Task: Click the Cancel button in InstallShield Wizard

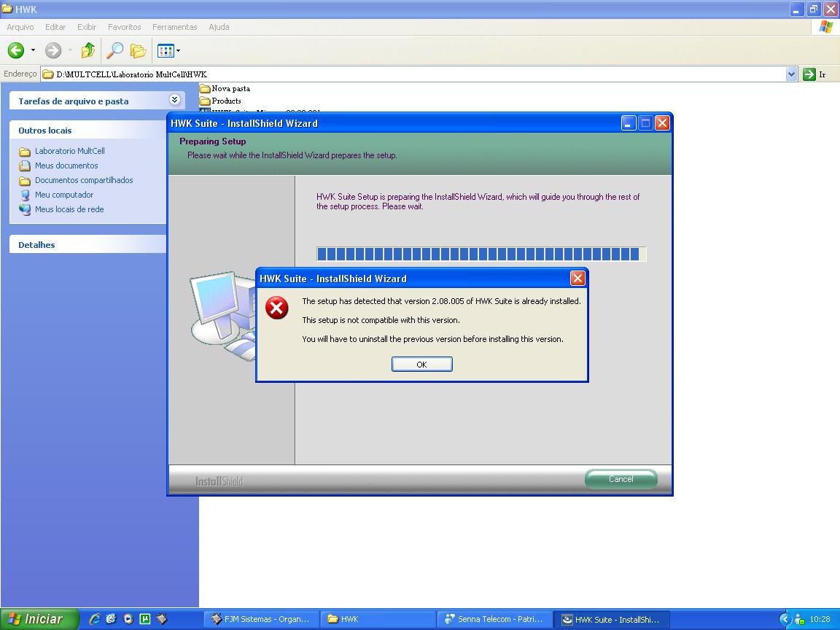Action: 621,479
